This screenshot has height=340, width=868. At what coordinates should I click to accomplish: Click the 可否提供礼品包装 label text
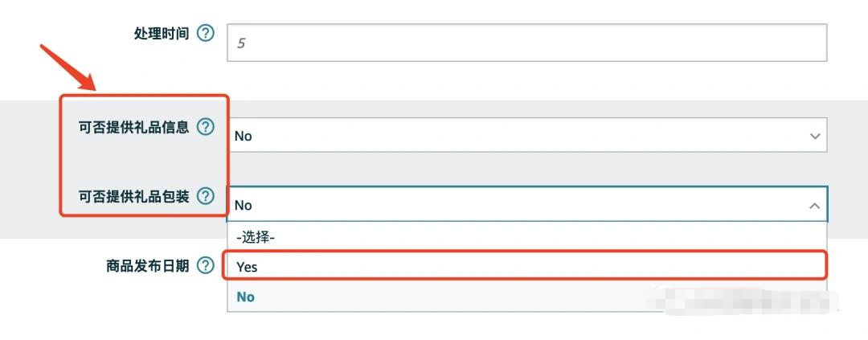point(134,196)
